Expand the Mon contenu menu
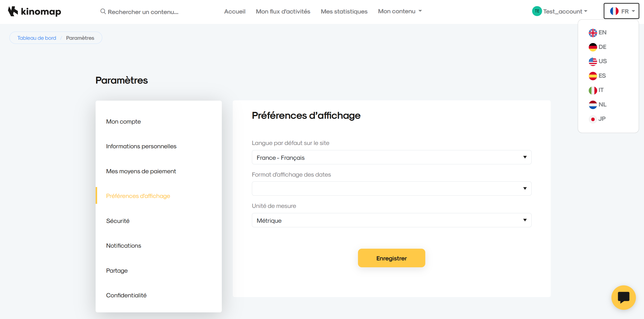Viewport: 644px width, 319px height. tap(400, 11)
